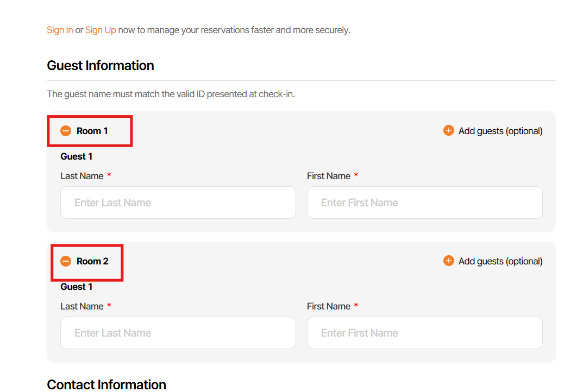The height and width of the screenshot is (392, 577).
Task: Click the Contact Information heading
Action: [106, 384]
